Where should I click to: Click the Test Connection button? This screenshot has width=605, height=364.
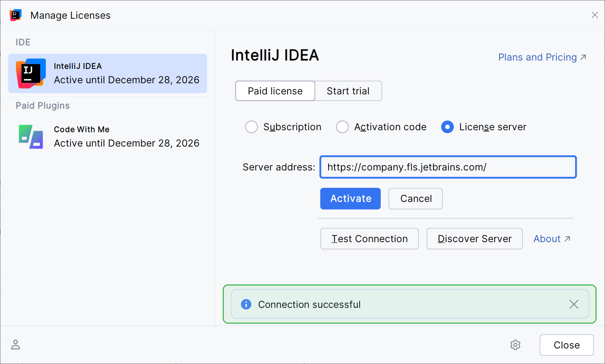[369, 239]
